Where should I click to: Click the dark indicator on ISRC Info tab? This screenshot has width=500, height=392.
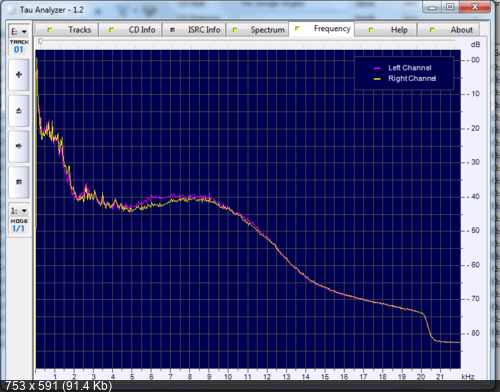[x=172, y=30]
